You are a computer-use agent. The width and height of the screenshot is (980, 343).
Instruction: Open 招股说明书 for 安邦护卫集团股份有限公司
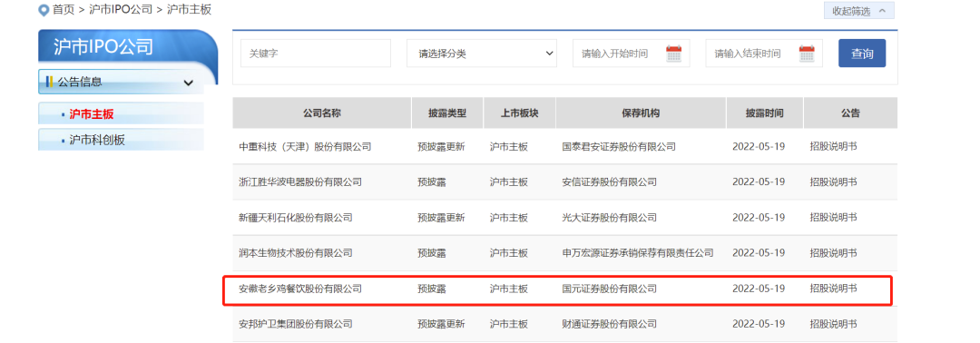[833, 324]
